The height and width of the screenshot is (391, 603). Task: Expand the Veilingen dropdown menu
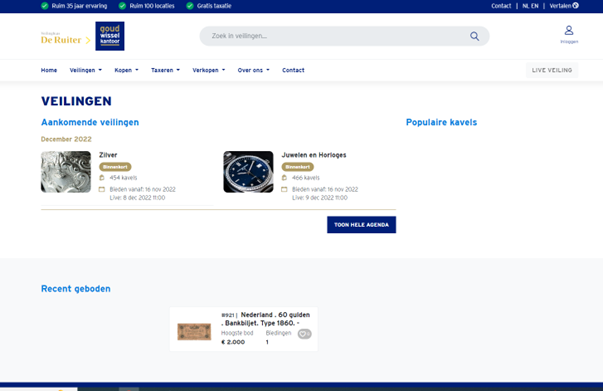pos(86,70)
